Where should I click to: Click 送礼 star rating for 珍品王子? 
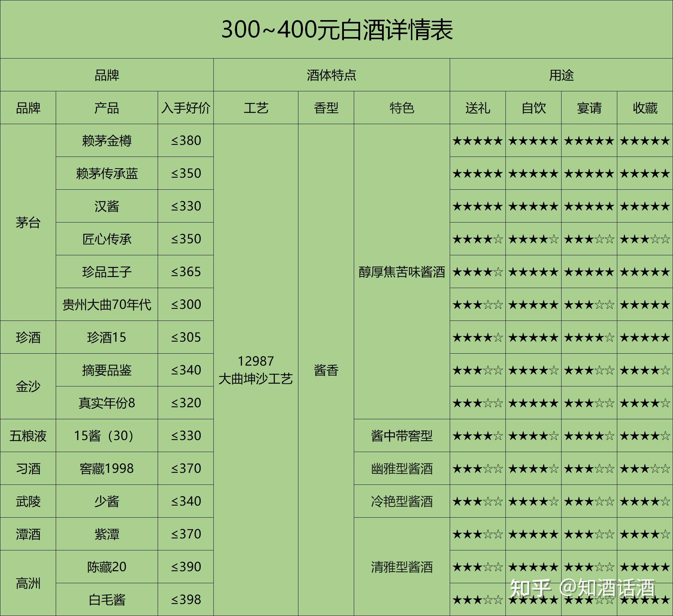[478, 272]
